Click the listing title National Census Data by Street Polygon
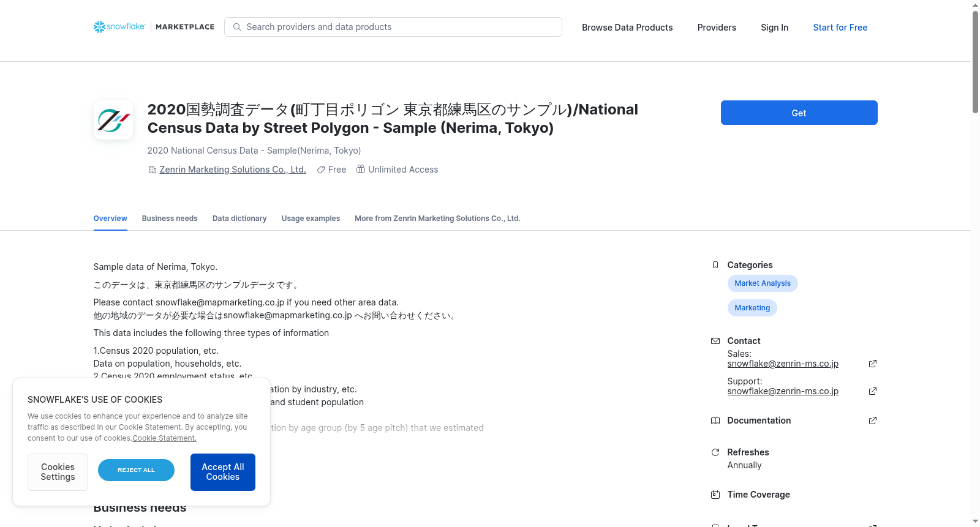The height and width of the screenshot is (527, 980). click(393, 119)
